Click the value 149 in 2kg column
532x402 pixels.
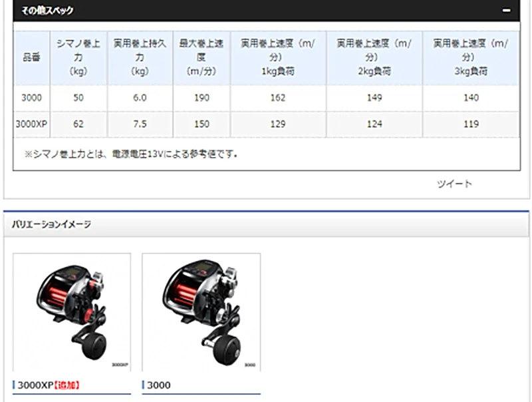tap(374, 98)
